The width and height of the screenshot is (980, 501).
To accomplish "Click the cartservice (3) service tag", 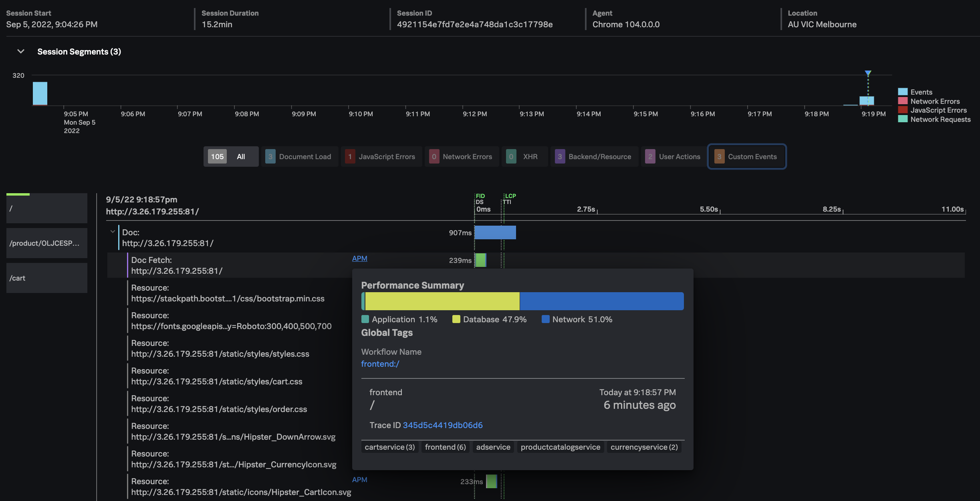I will (x=389, y=447).
